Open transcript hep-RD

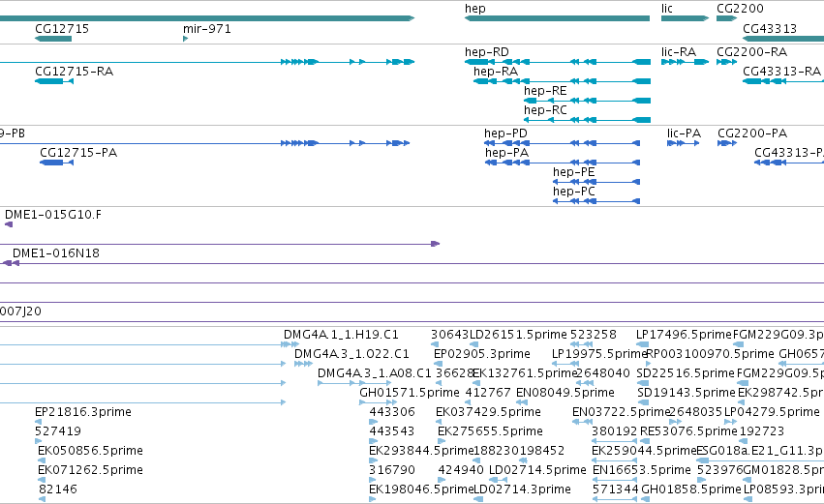coord(487,52)
